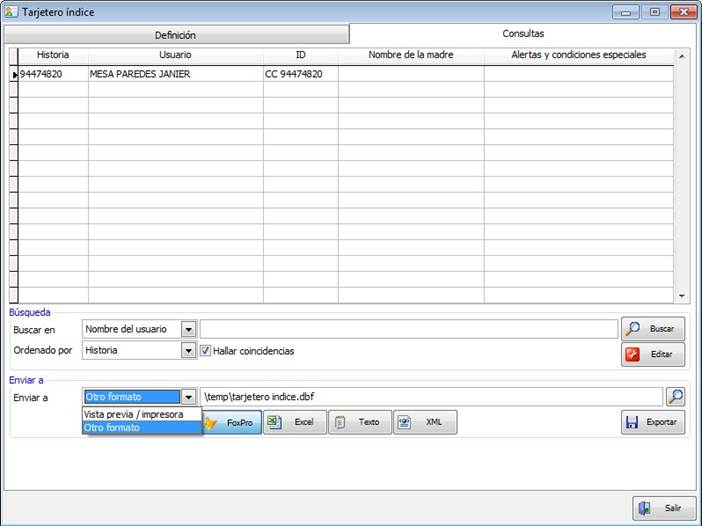Viewport: 702px width, 526px height.
Task: Click Alertas y condiciones especiales column header
Action: (578, 55)
